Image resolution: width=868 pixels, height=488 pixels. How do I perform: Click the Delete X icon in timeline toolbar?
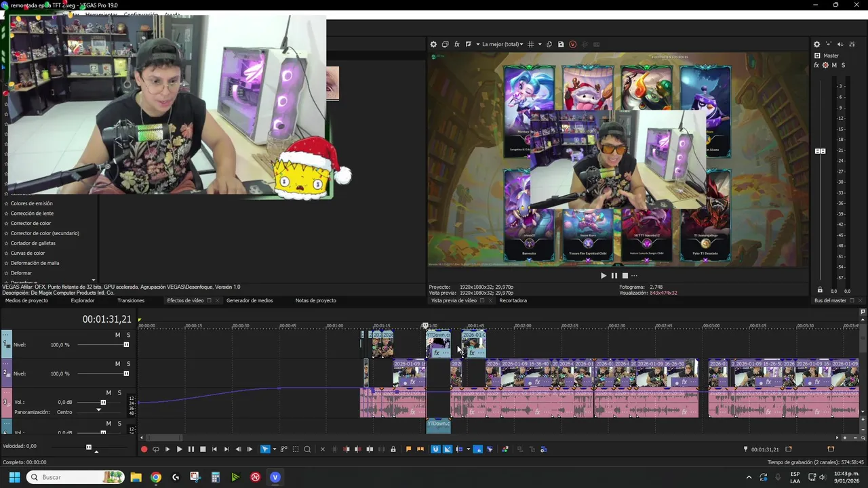(x=322, y=449)
